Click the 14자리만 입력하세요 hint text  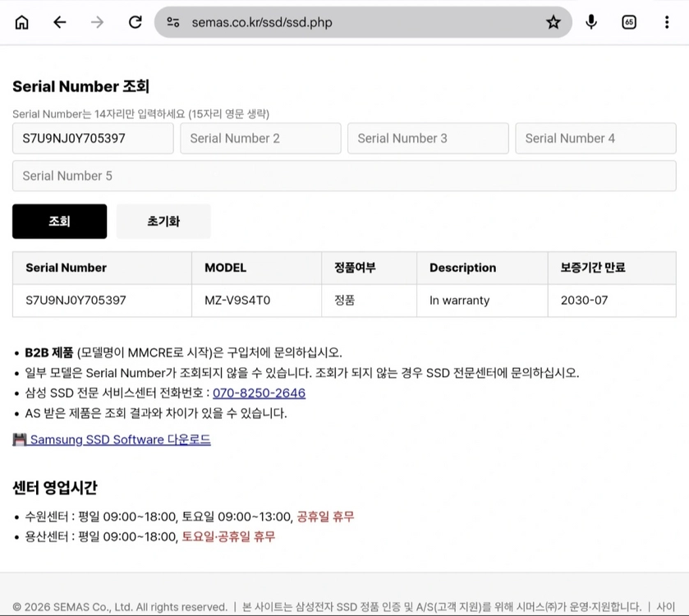140,114
